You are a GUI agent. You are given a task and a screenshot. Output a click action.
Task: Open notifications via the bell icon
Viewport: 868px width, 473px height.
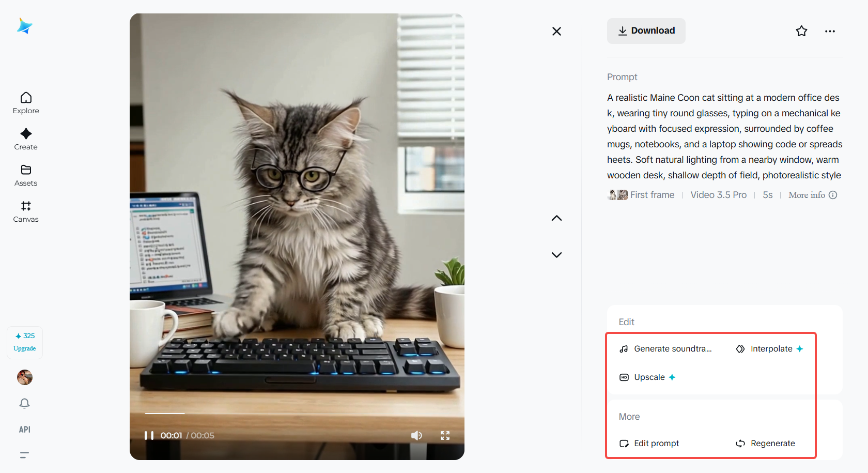[24, 403]
